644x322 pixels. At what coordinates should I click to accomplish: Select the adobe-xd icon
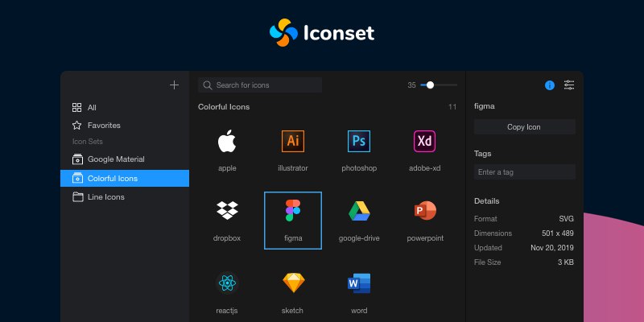pyautogui.click(x=425, y=142)
